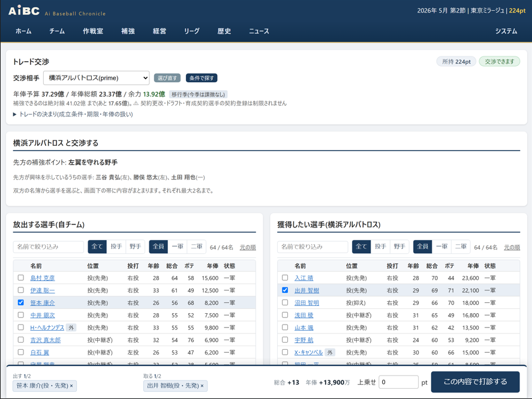Screen dimensions: 532x399
Task: Submit with the この内容で打診する button
Action: (x=476, y=382)
